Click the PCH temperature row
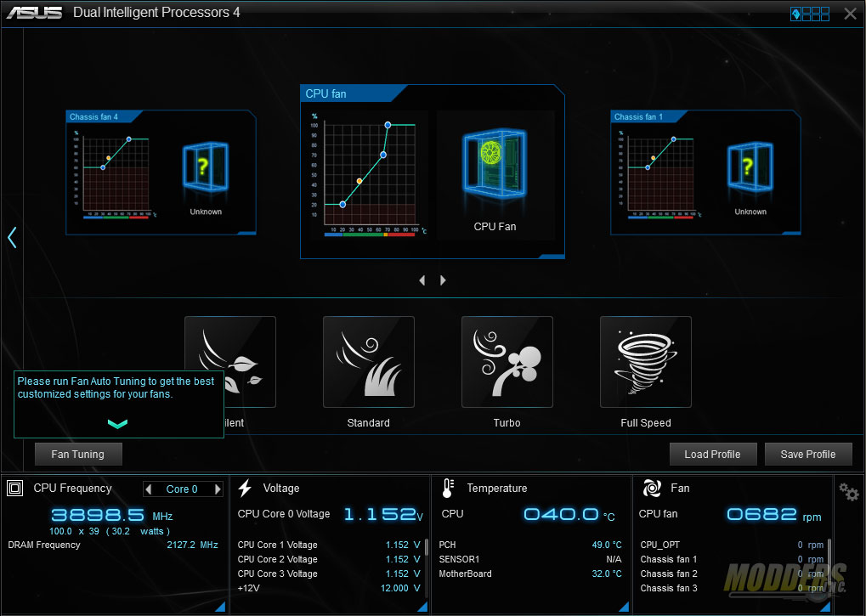This screenshot has width=866, height=616. pos(530,545)
